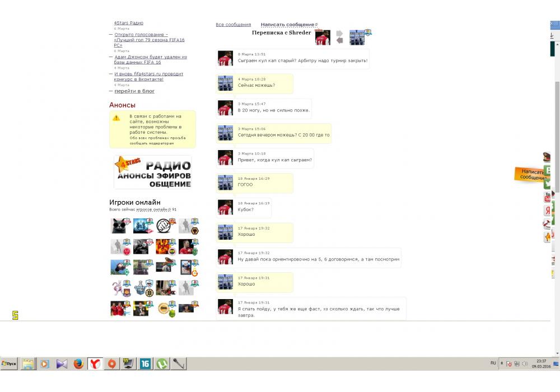Image resolution: width=560 pixels, height=392 pixels.
Task: Launch Firefox from the taskbar
Action: 78,364
